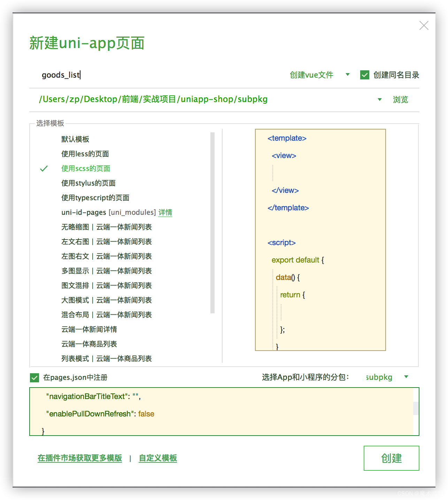Select the 云端一体新闻详情 template
Viewport: 448px width, 500px height.
(x=89, y=329)
